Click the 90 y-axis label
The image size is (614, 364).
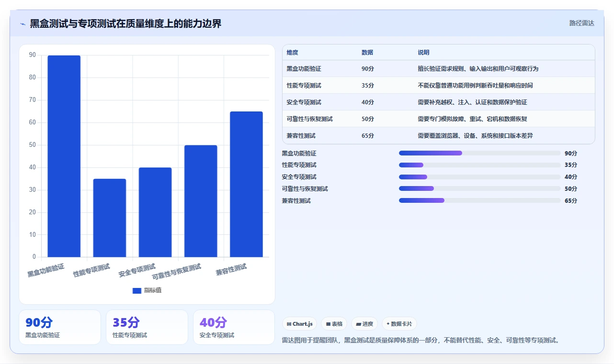coord(32,55)
